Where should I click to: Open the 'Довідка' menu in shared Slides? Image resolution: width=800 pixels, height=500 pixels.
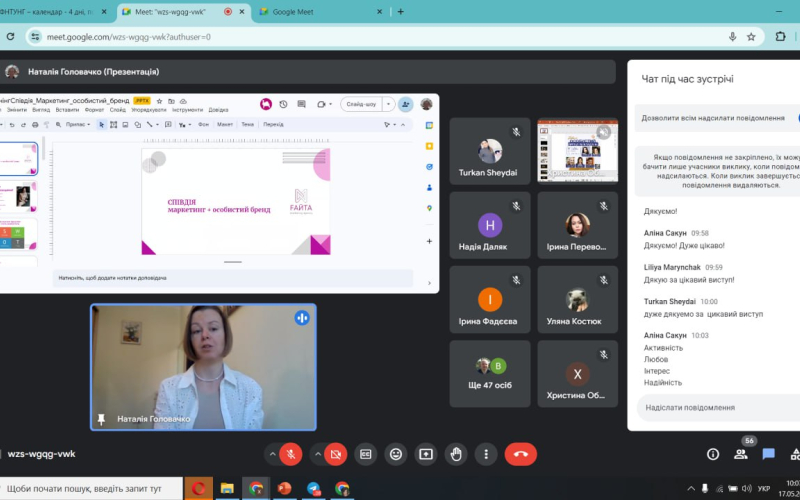coord(218,110)
